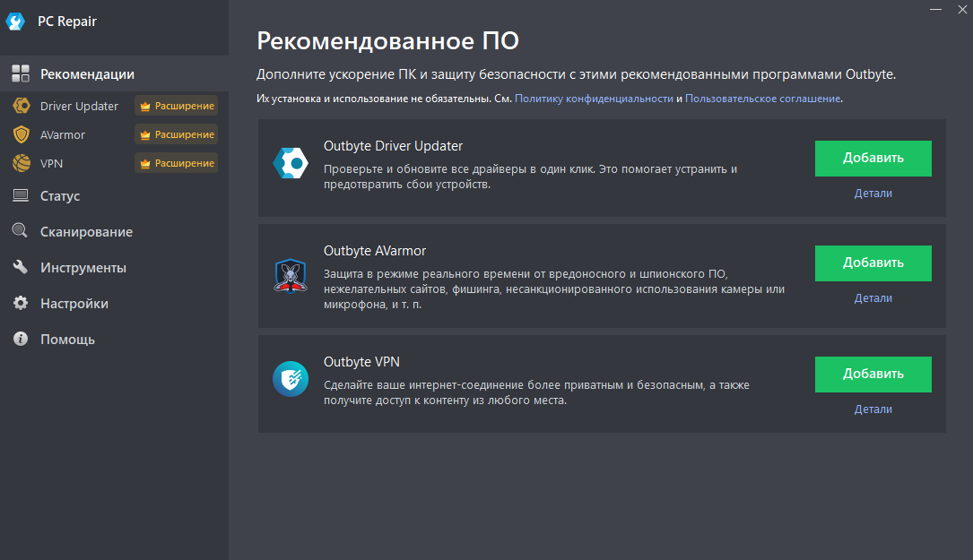
Task: Click the crown icon beside VPN
Action: [x=145, y=164]
